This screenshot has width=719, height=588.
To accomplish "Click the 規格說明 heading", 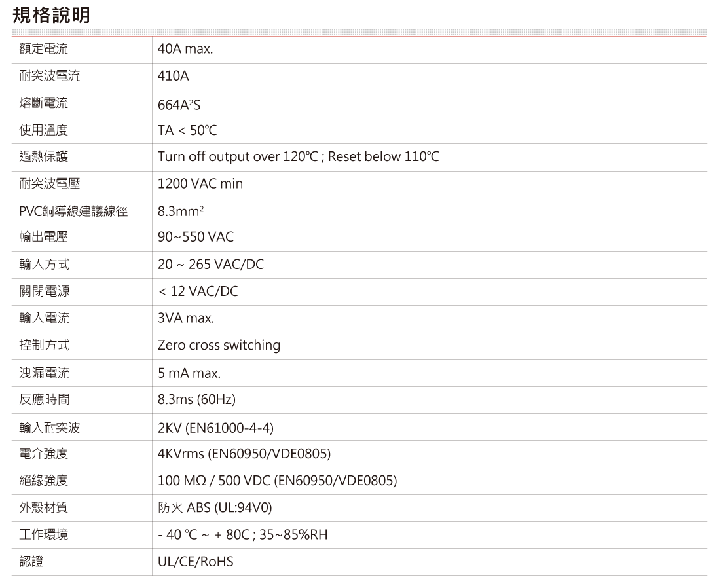I will pos(51,15).
